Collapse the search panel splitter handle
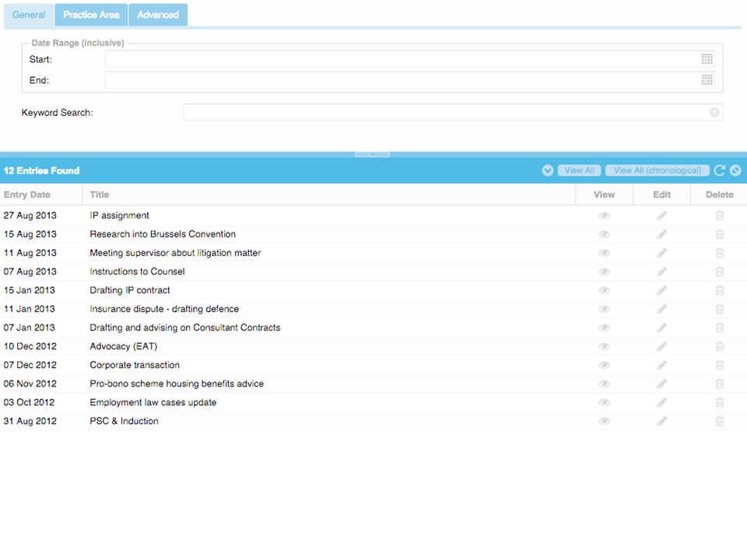 click(x=372, y=154)
